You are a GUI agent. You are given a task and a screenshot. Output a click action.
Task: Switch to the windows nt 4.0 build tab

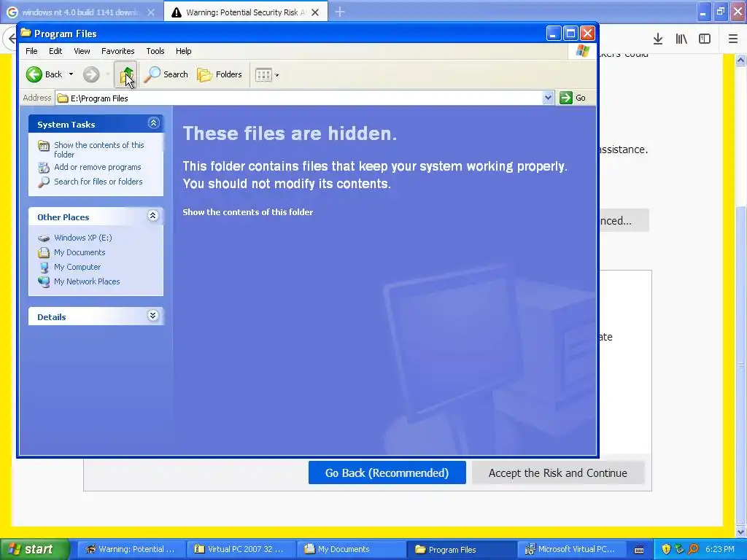tap(80, 12)
